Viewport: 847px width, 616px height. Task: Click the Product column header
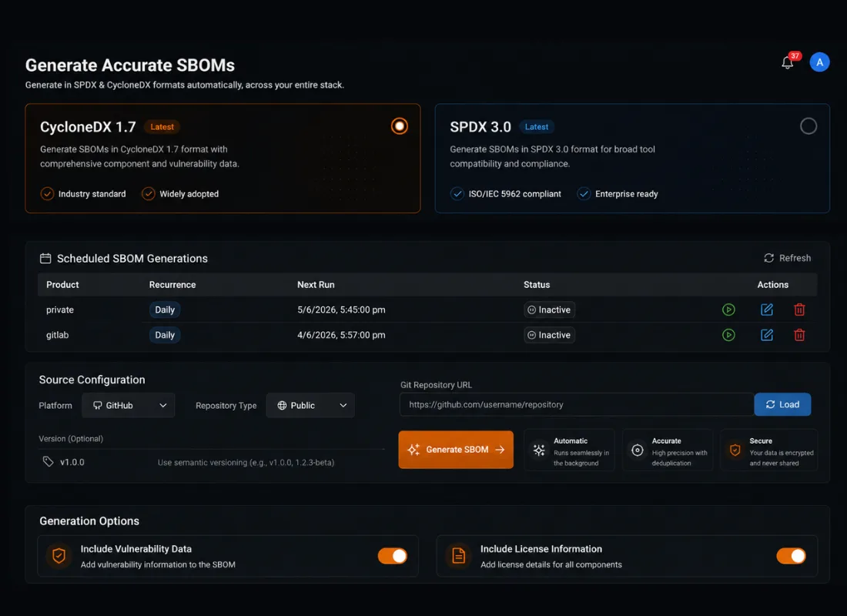pyautogui.click(x=62, y=285)
